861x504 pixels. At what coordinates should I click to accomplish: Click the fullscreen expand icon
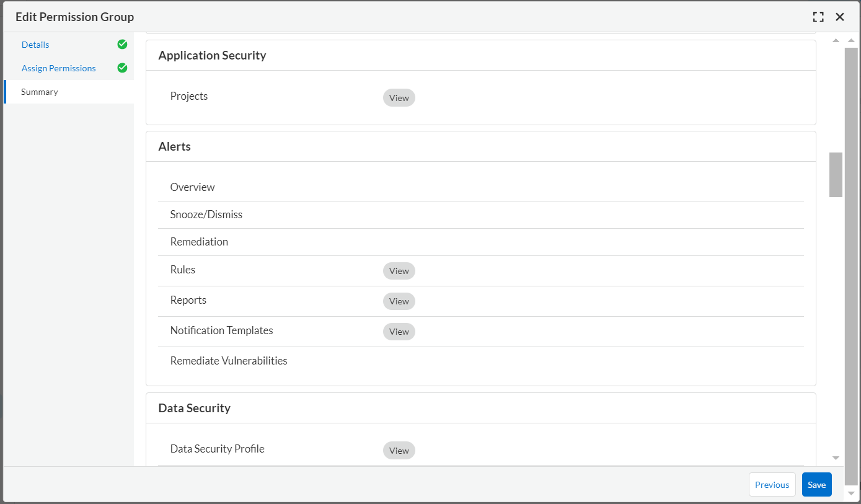pyautogui.click(x=818, y=17)
